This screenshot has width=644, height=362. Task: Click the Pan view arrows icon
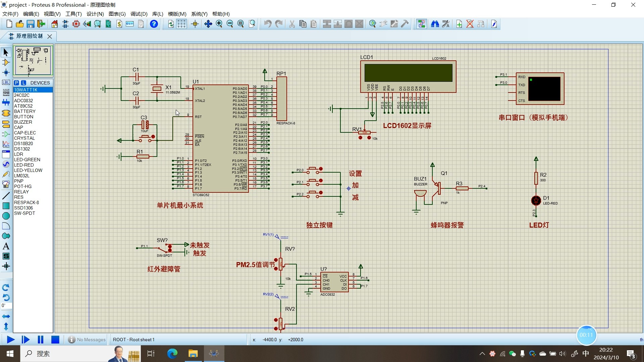click(x=208, y=24)
